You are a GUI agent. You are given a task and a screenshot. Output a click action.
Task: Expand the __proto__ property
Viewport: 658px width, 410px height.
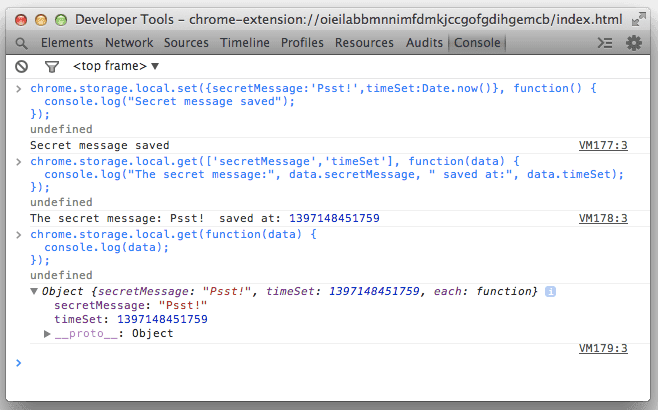tap(49, 333)
